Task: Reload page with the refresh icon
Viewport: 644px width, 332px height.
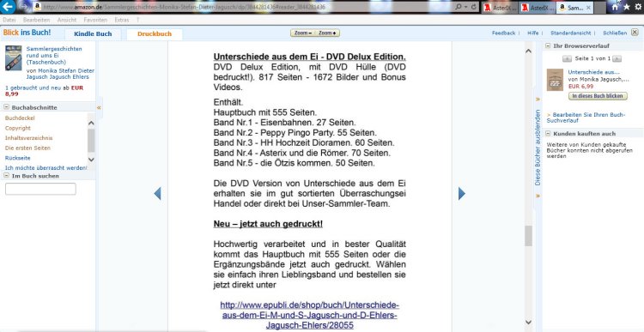Action: (473, 7)
